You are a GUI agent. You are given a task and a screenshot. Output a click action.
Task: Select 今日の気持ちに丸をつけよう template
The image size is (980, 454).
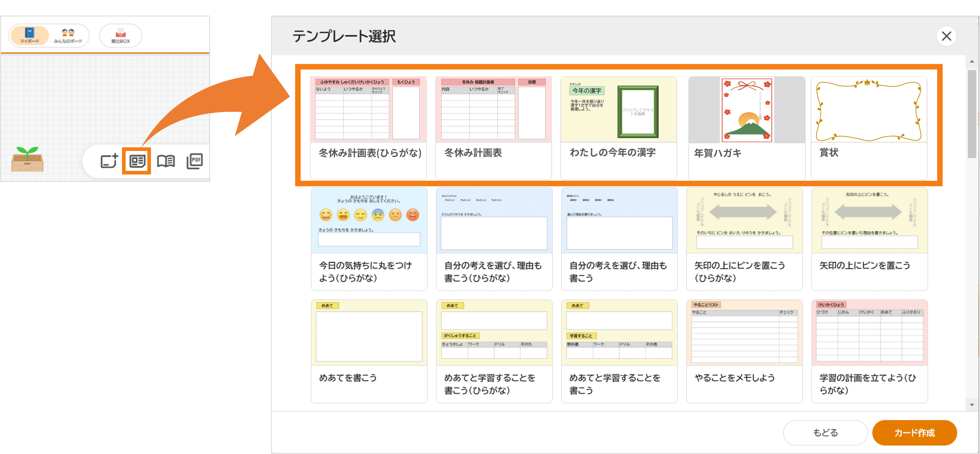pyautogui.click(x=369, y=238)
